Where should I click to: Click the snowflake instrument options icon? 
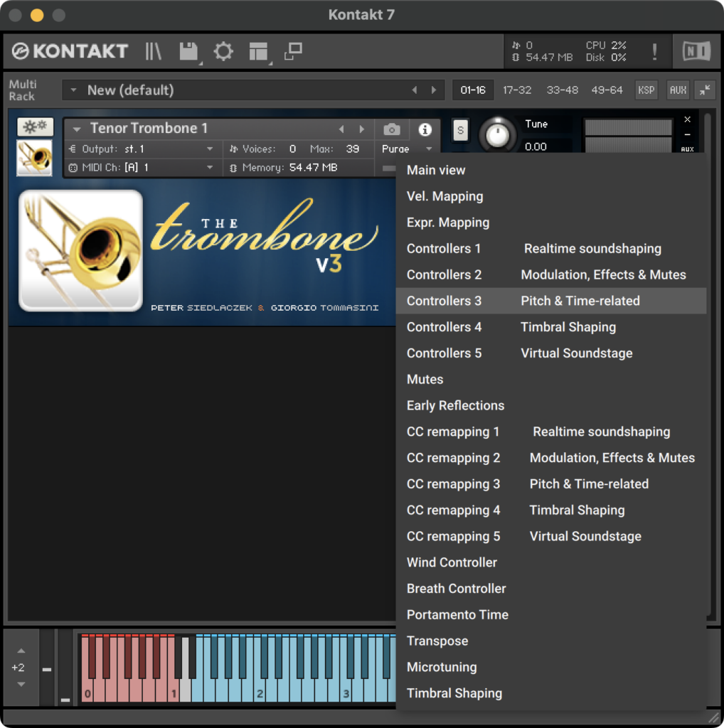pos(36,127)
